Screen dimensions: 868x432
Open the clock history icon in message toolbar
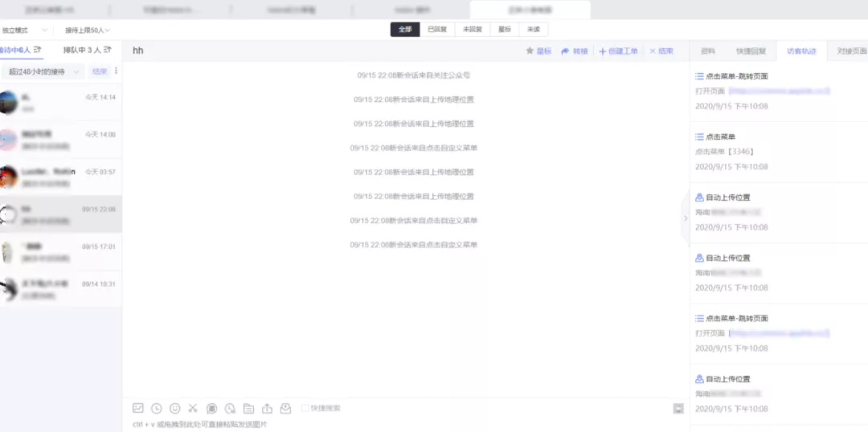(157, 408)
